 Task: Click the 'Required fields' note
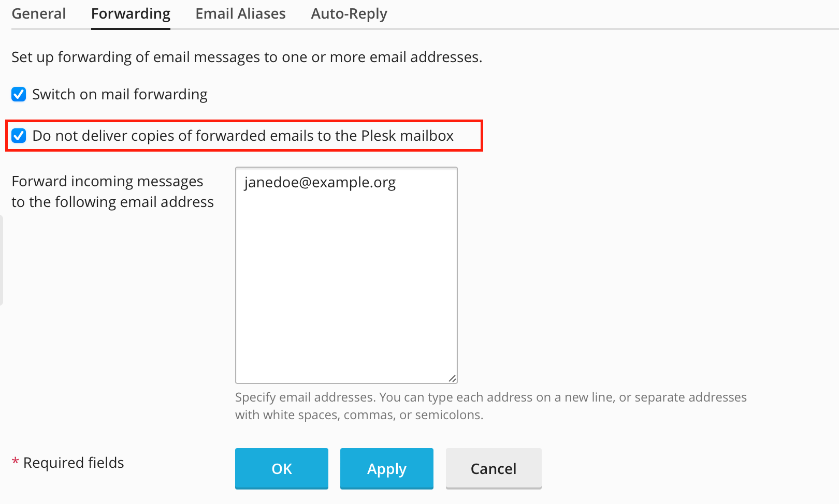(74, 463)
